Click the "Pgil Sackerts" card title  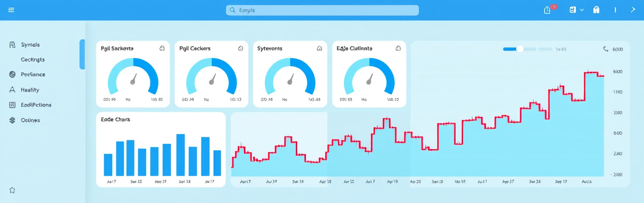click(117, 48)
